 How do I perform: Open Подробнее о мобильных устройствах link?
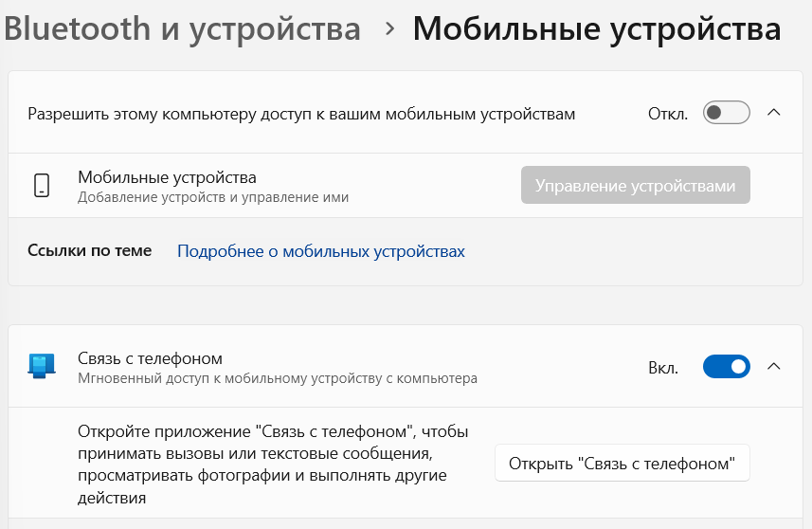pyautogui.click(x=321, y=251)
